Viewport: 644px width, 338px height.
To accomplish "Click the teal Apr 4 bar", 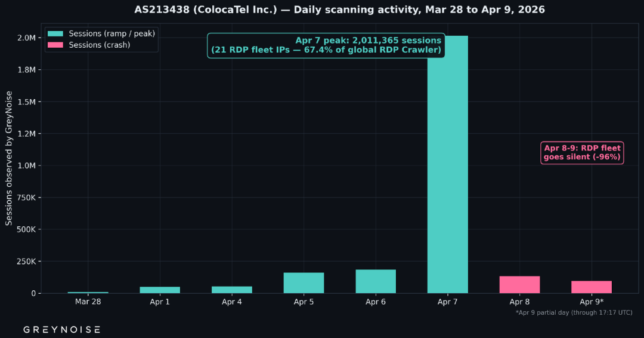I will 232,290.
